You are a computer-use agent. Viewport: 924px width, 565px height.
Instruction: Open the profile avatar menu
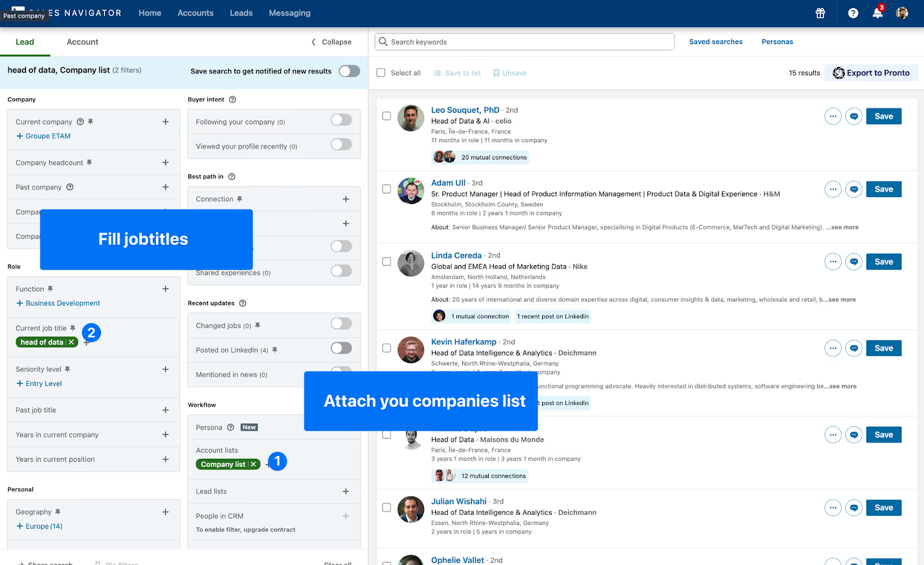(902, 13)
